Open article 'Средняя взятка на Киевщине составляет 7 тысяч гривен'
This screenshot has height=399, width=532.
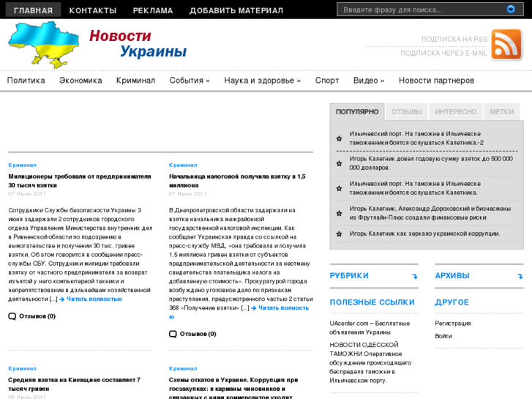coord(74,384)
